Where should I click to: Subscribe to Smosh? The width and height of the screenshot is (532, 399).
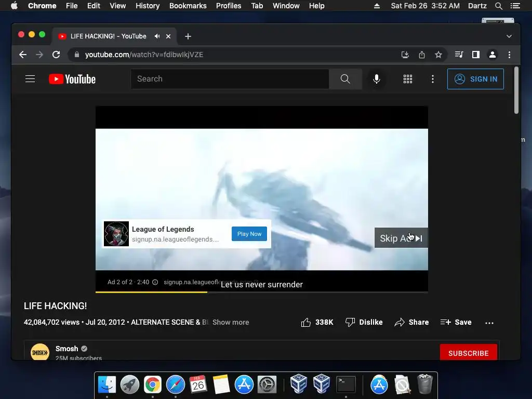coord(468,353)
